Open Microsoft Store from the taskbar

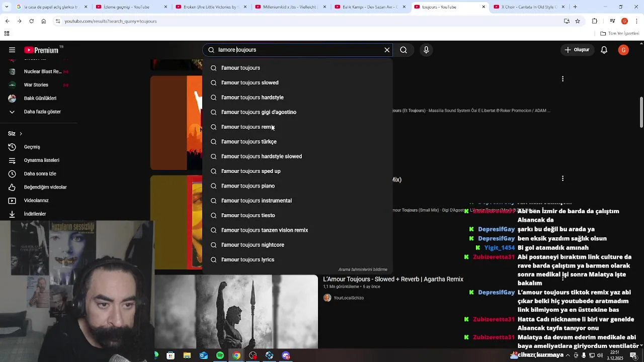click(x=171, y=355)
